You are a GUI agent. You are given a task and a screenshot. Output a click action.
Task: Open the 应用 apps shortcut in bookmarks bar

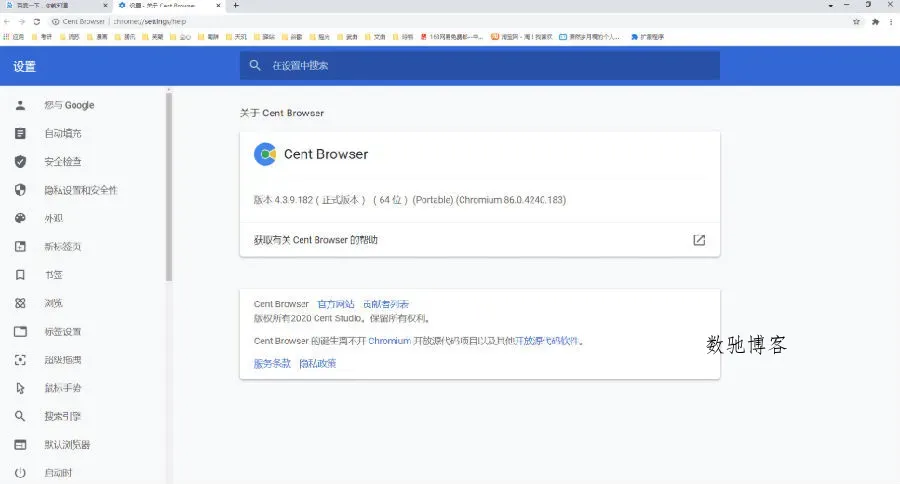coord(14,37)
